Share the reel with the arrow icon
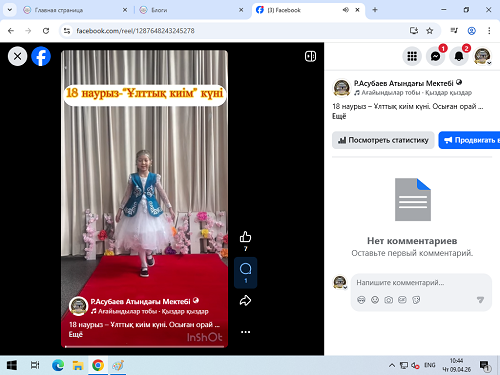500x375 pixels. tap(245, 300)
